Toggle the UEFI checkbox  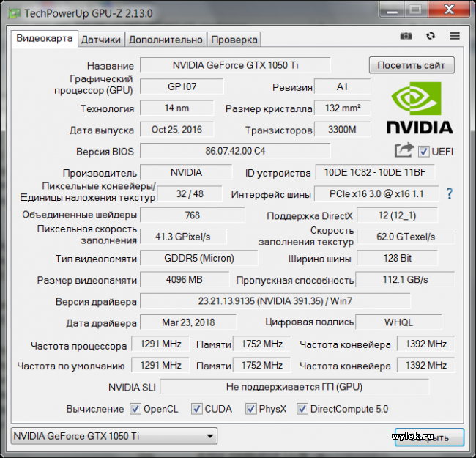pyautogui.click(x=423, y=151)
